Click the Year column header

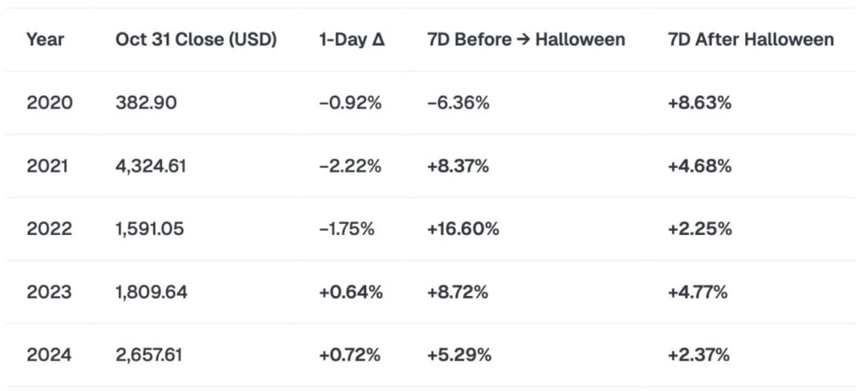45,40
